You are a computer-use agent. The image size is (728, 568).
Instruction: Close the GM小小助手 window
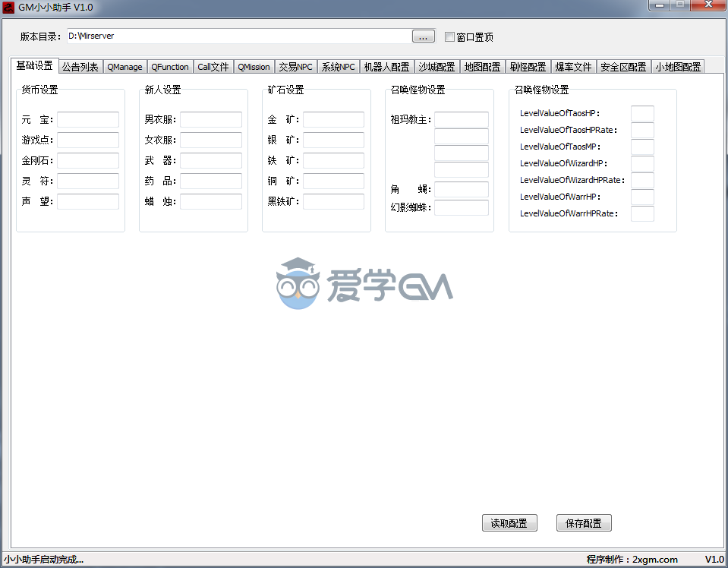pos(708,5)
